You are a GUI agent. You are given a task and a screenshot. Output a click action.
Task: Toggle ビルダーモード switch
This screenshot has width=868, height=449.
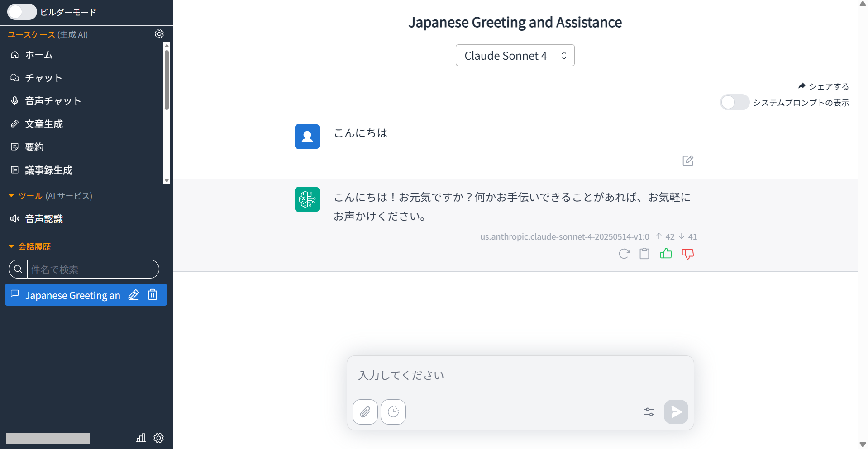[22, 12]
